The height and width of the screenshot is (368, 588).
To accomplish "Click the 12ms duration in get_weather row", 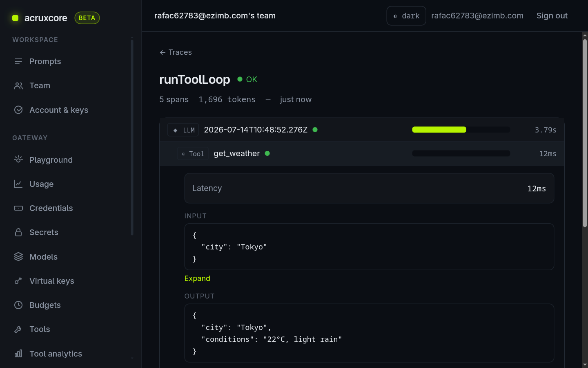I will pyautogui.click(x=548, y=154).
